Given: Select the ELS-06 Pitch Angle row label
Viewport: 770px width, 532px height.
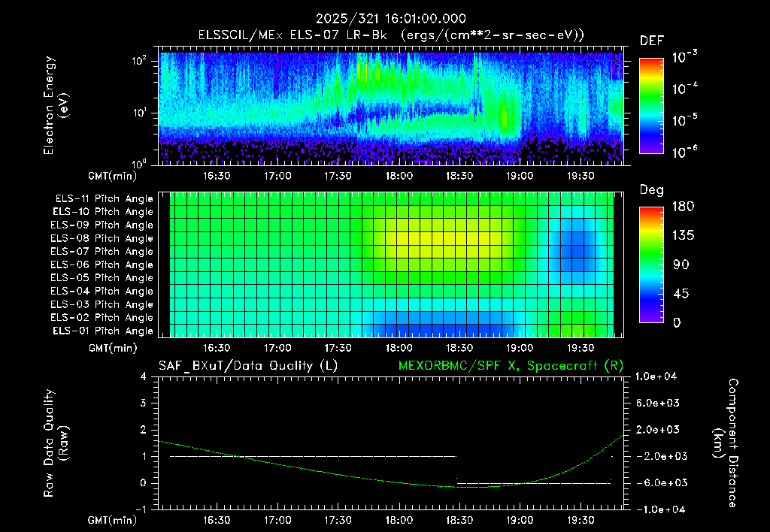Looking at the screenshot, I should point(102,264).
